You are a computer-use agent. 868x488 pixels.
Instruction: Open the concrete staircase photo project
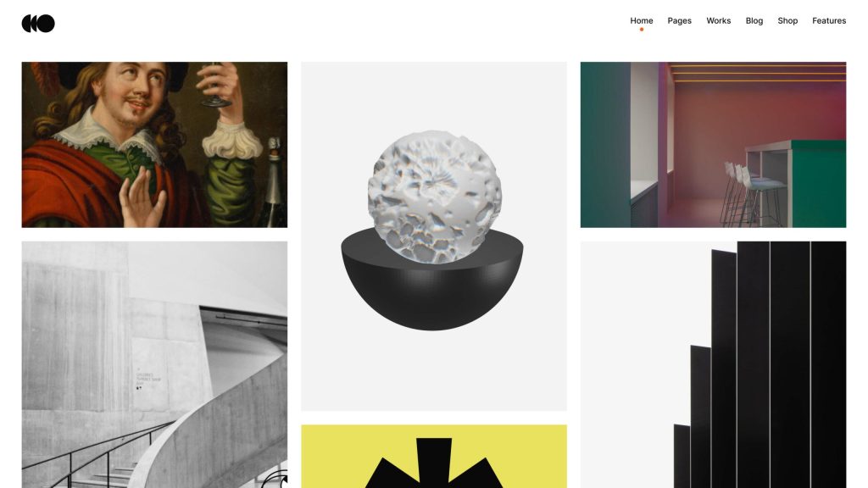154,364
